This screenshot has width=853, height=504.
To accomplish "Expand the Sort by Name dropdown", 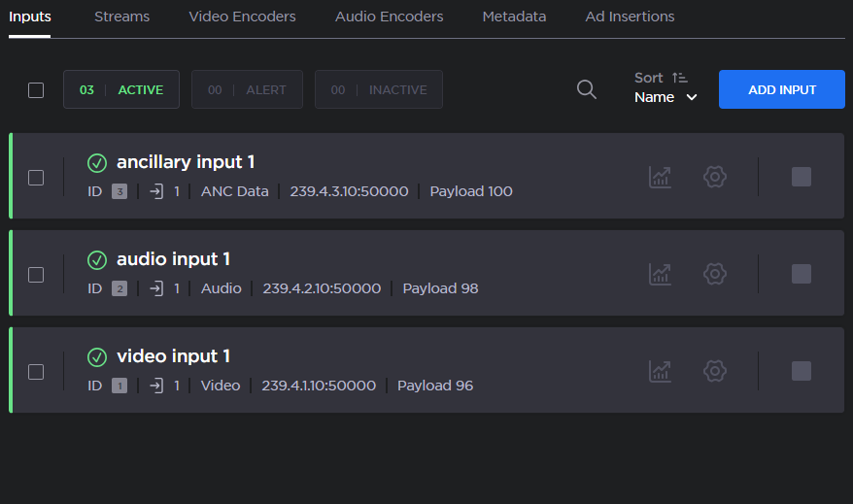I will click(x=665, y=97).
